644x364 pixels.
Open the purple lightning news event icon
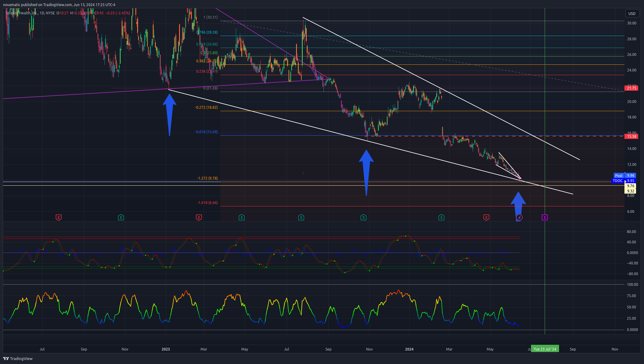tap(519, 217)
